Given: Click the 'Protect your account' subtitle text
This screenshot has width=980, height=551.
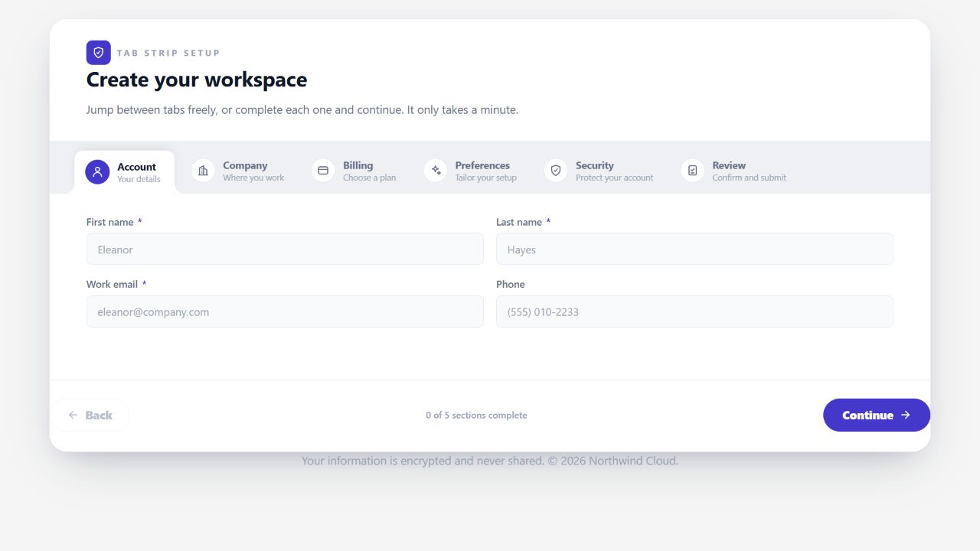Looking at the screenshot, I should click(x=615, y=178).
